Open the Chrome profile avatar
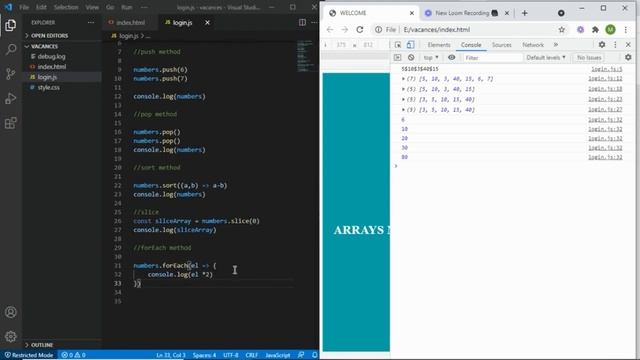 (610, 29)
